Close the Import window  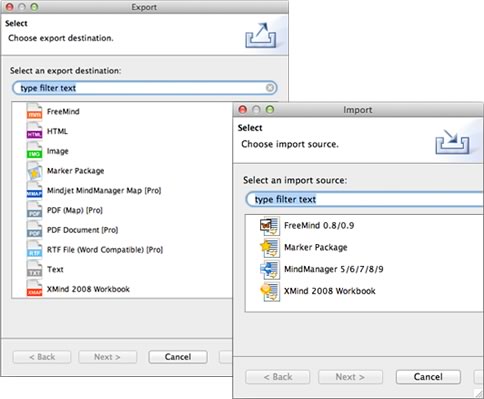tap(243, 109)
